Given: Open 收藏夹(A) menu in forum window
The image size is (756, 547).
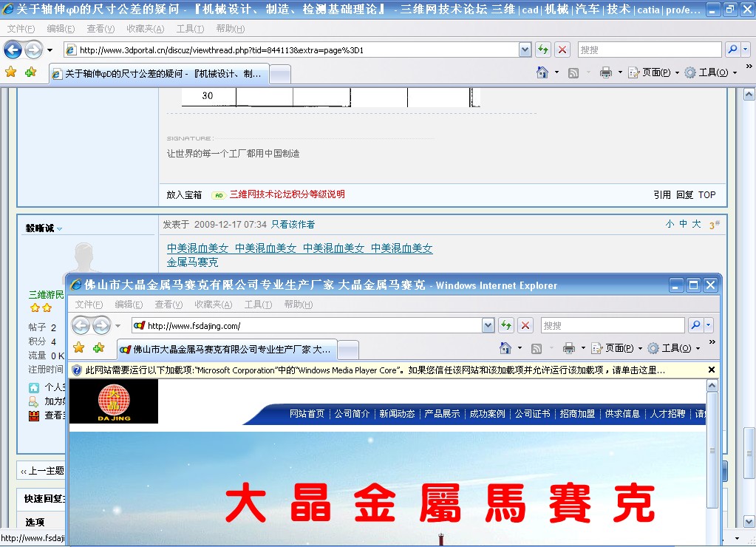Looking at the screenshot, I should coord(145,29).
